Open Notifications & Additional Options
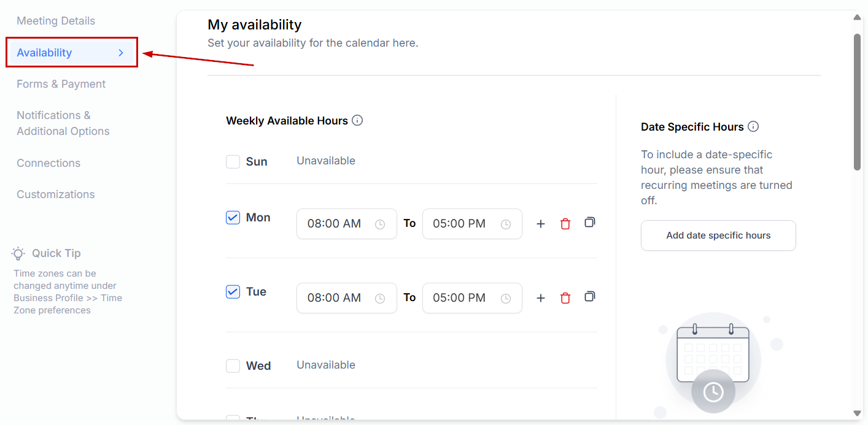 click(63, 123)
